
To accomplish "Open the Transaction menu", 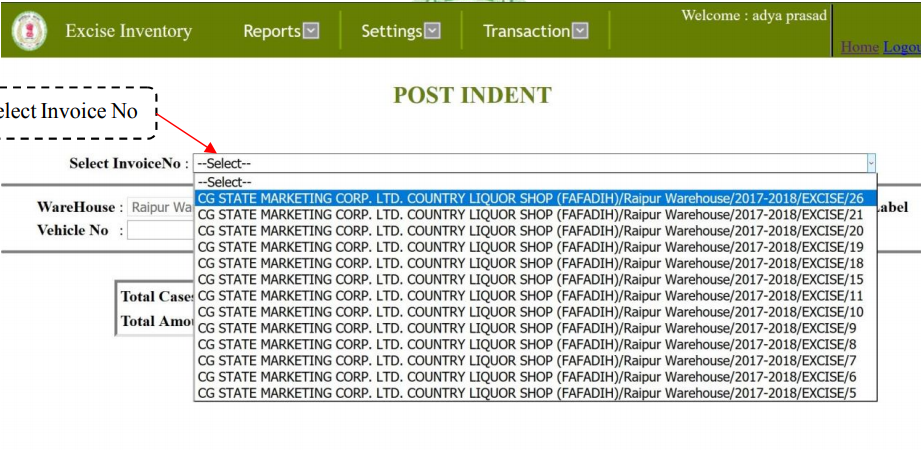I will [526, 31].
